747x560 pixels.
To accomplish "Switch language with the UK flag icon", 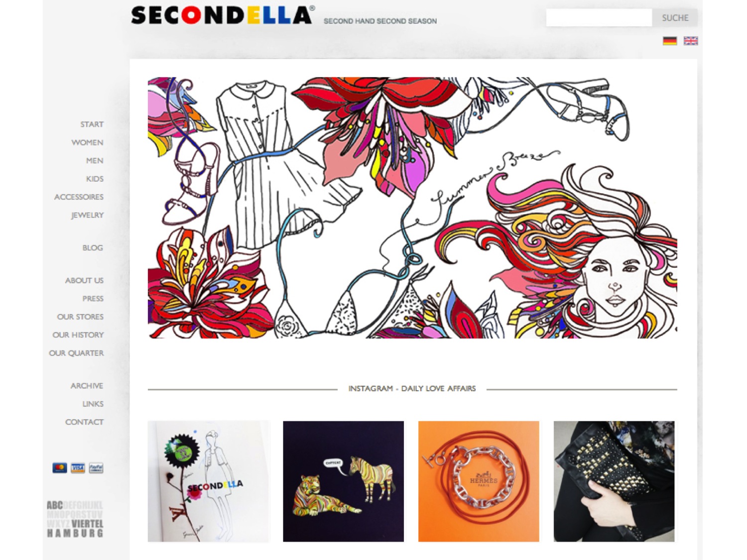I will pos(691,41).
